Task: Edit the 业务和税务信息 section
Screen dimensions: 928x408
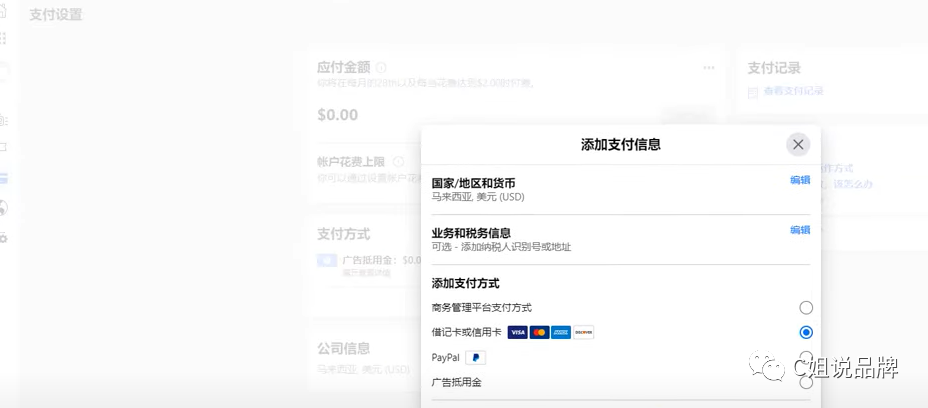Action: [x=800, y=230]
